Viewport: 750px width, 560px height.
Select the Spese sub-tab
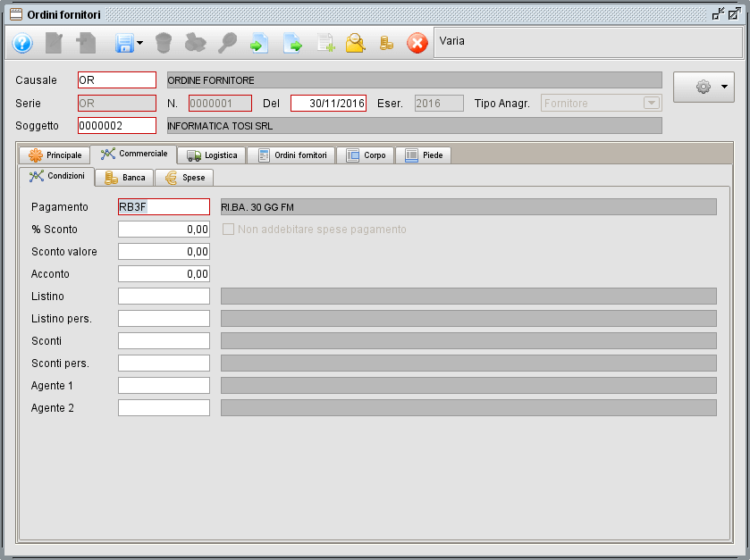184,177
